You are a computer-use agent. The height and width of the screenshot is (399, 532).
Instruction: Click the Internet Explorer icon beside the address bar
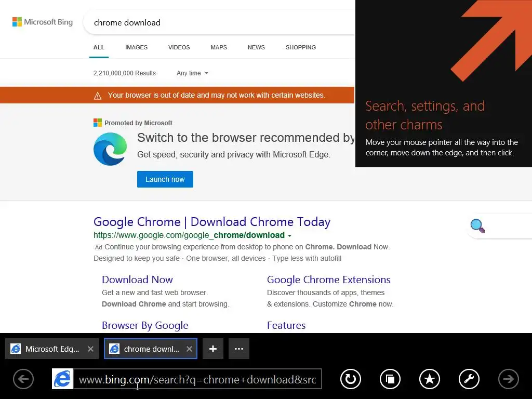[62, 379]
